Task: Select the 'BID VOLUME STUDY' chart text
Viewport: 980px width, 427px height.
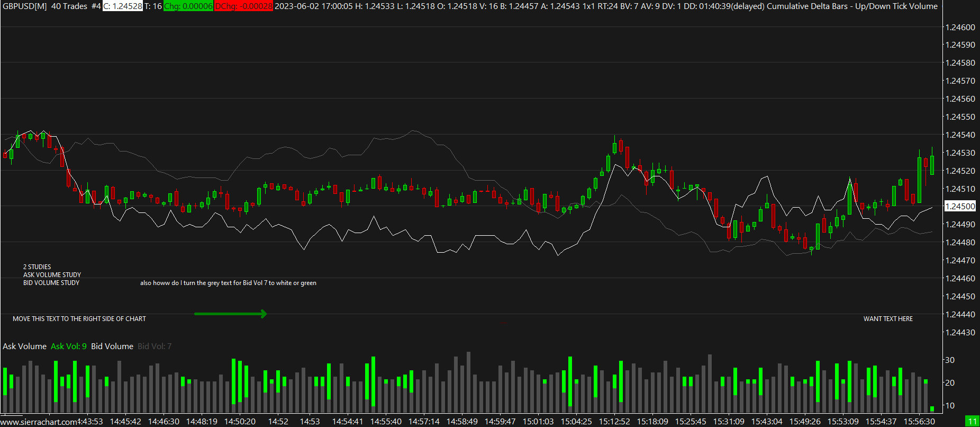Action: point(51,283)
